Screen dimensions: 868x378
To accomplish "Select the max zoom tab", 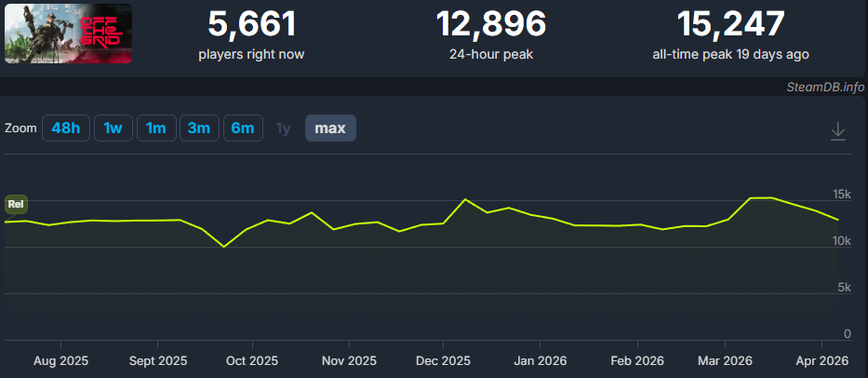I will [330, 128].
